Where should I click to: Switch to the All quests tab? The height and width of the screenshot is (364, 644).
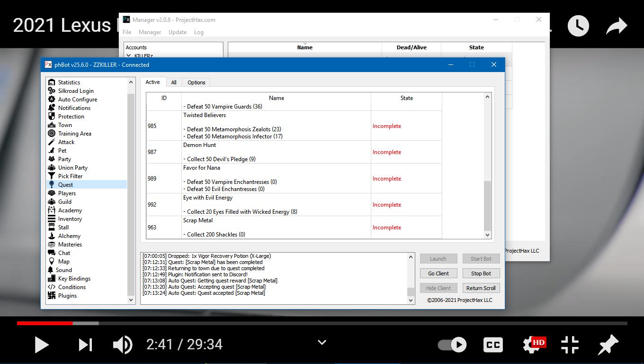174,82
